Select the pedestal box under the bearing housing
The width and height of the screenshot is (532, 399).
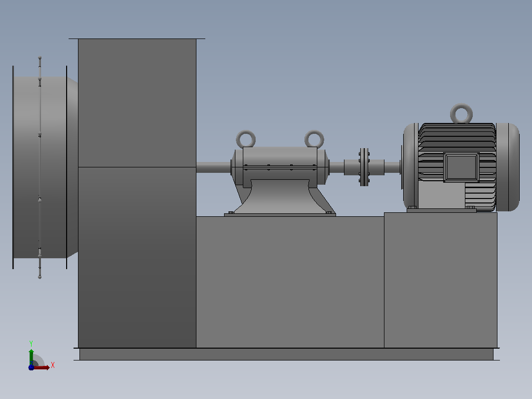pos(290,282)
